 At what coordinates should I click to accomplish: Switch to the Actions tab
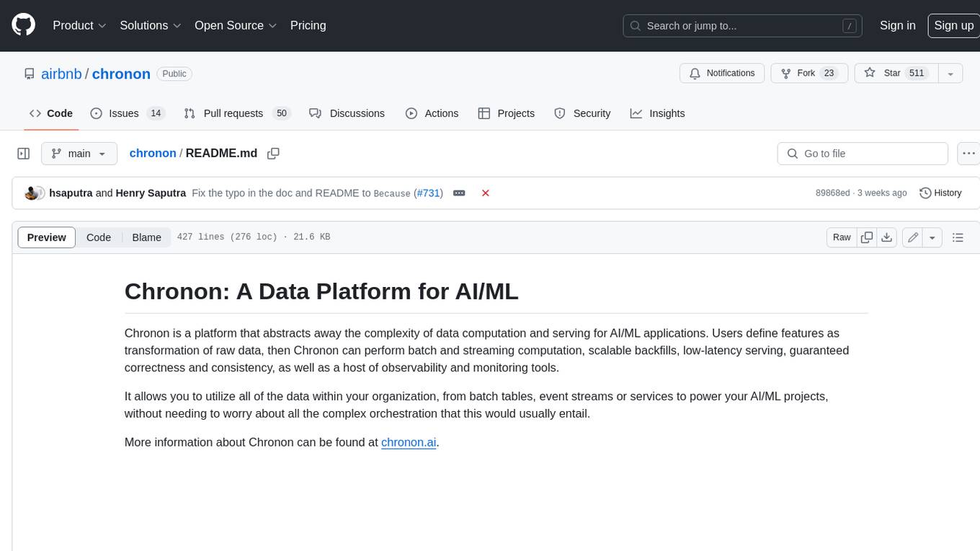[432, 113]
